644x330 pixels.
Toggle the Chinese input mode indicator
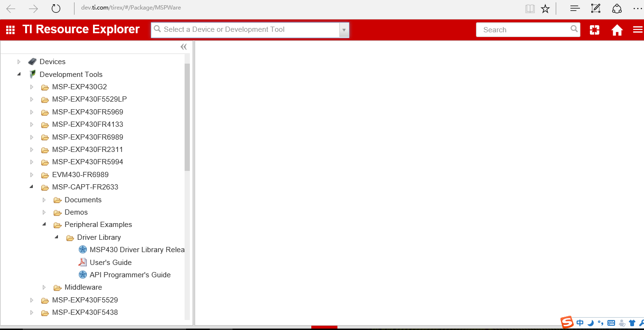[x=580, y=323]
